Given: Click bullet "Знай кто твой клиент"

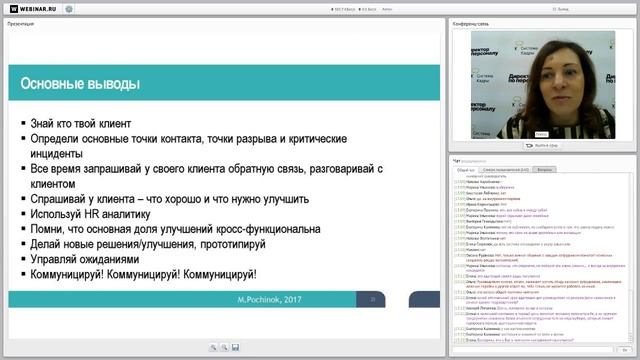Looking at the screenshot, I should [x=80, y=123].
